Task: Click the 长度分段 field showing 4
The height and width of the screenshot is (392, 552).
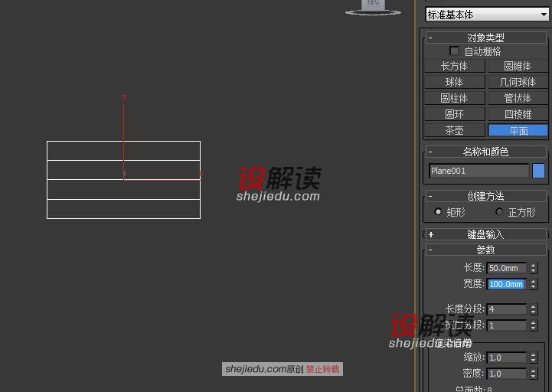Action: pos(507,309)
